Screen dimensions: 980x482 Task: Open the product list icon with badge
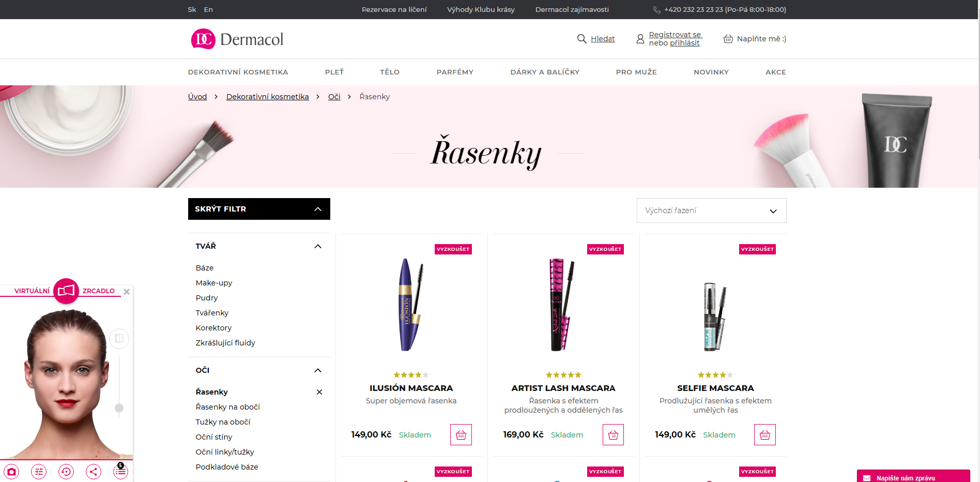(x=120, y=471)
